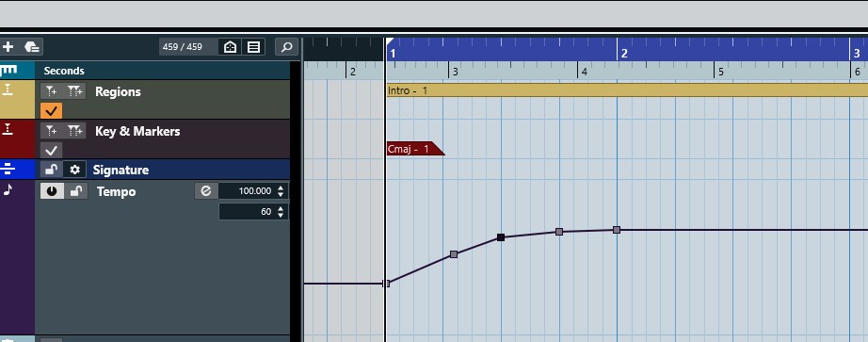Click the second locator icon on Key & Markers track
This screenshot has width=868, height=342.
tap(74, 131)
